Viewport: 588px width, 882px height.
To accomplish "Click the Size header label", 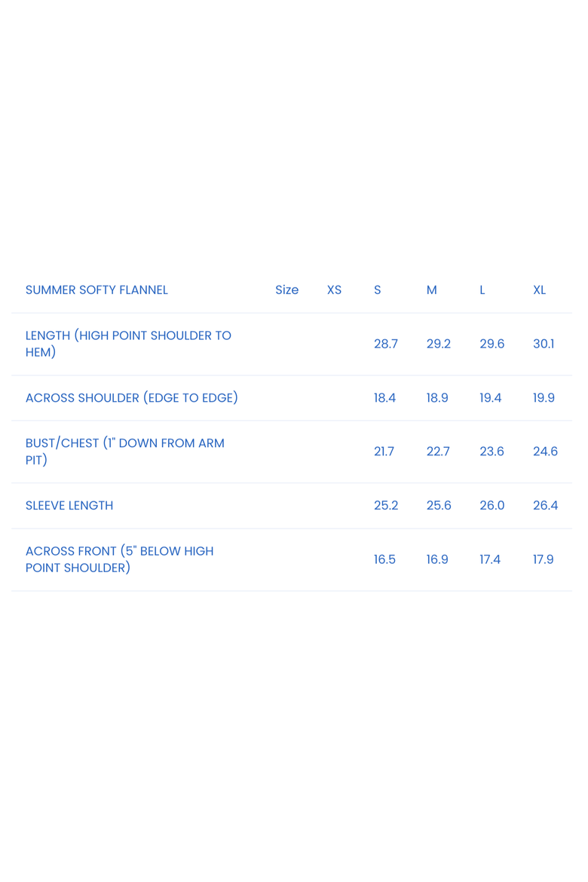I will point(287,289).
